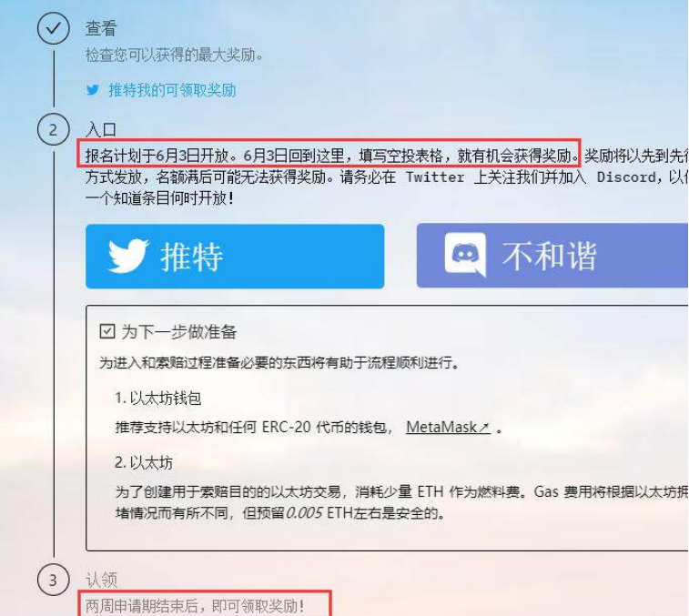The width and height of the screenshot is (689, 616).
Task: Open the tweet my claimable rewards link
Action: click(x=172, y=90)
